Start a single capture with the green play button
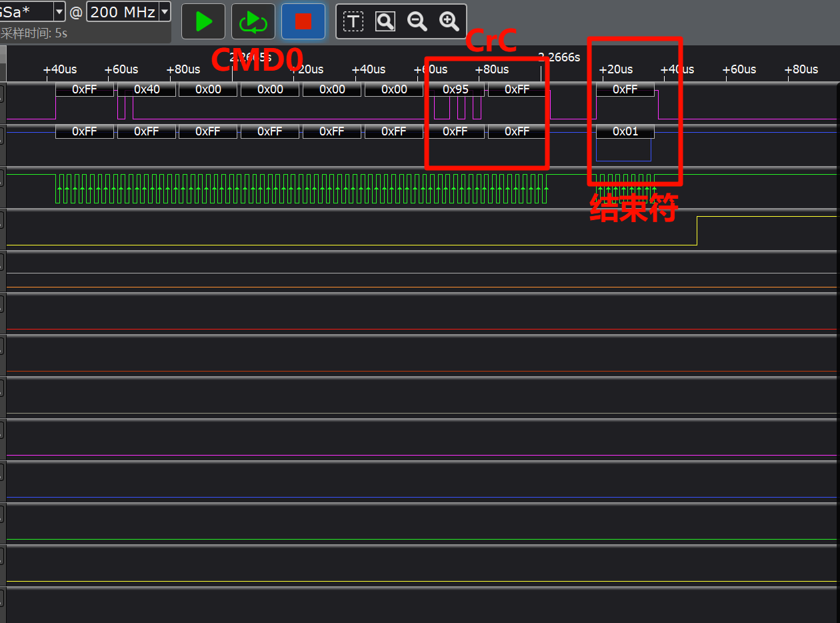The image size is (840, 623). coord(204,21)
